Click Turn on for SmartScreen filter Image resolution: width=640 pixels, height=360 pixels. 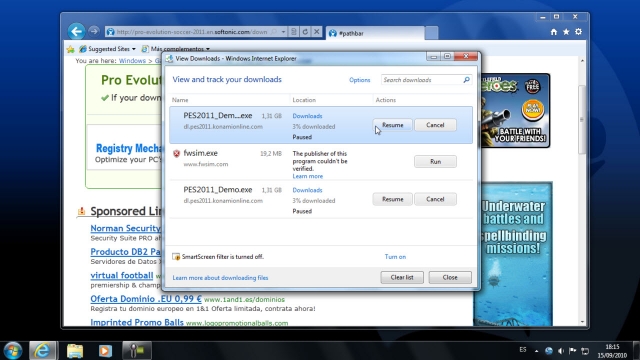[x=395, y=257]
